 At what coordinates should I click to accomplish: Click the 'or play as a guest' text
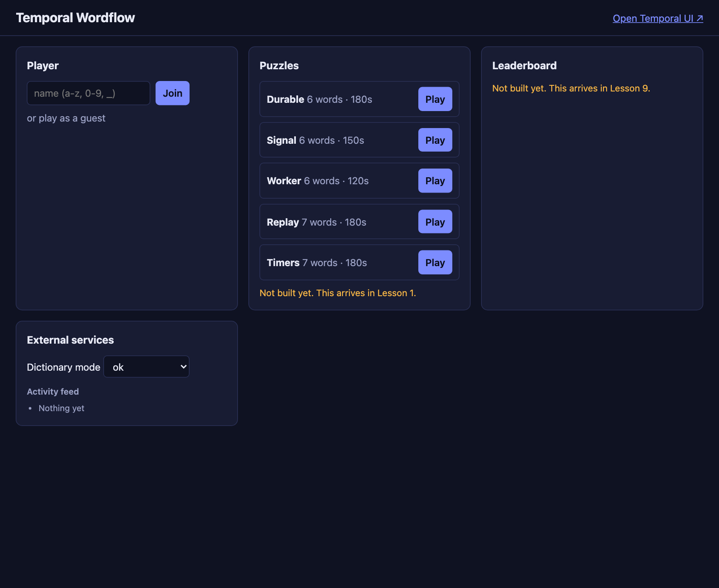66,118
